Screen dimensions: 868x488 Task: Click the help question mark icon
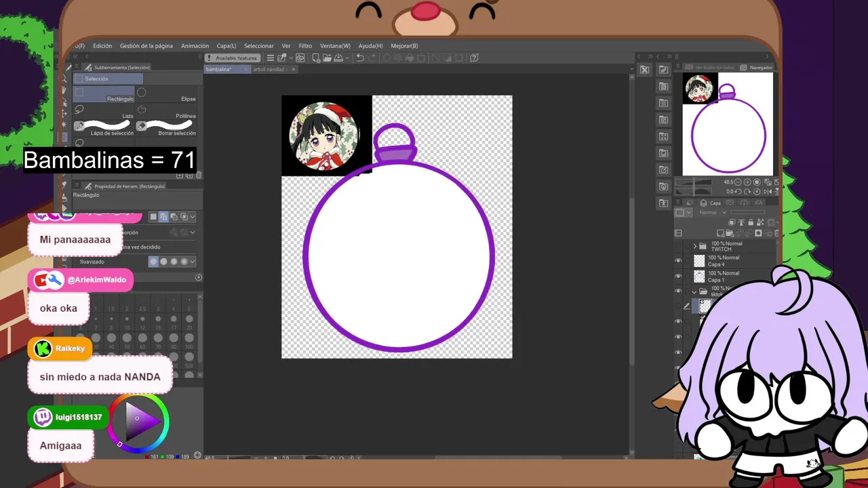tap(474, 58)
